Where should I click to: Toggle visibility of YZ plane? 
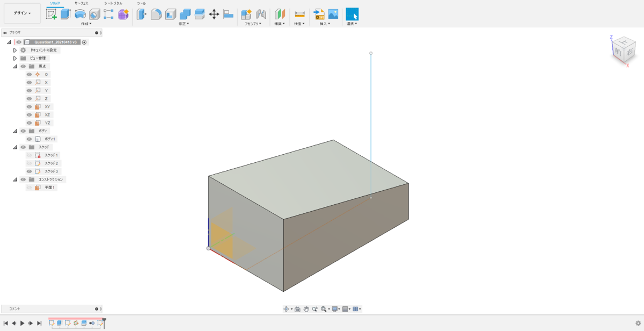[30, 123]
